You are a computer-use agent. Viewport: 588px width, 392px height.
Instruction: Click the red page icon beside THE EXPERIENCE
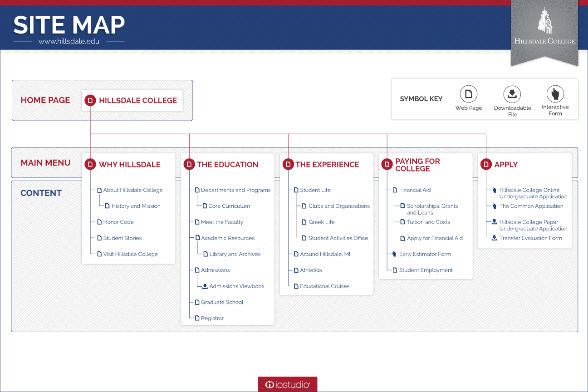[x=288, y=164]
